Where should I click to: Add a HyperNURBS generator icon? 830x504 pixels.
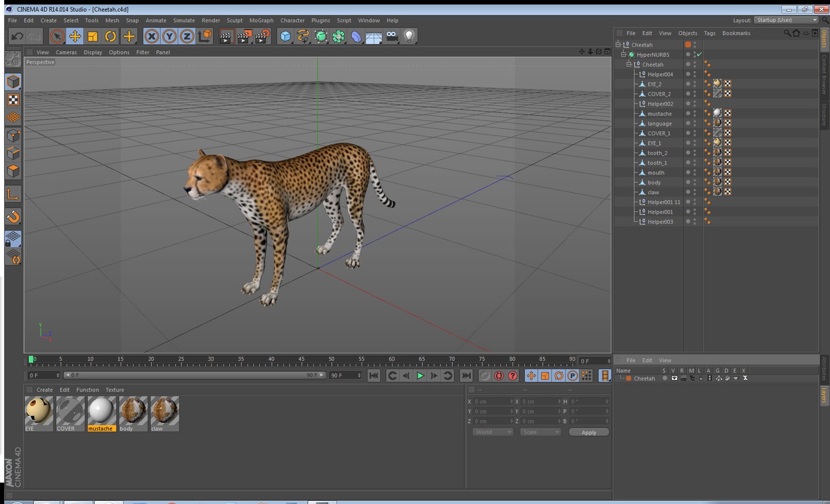[x=321, y=36]
